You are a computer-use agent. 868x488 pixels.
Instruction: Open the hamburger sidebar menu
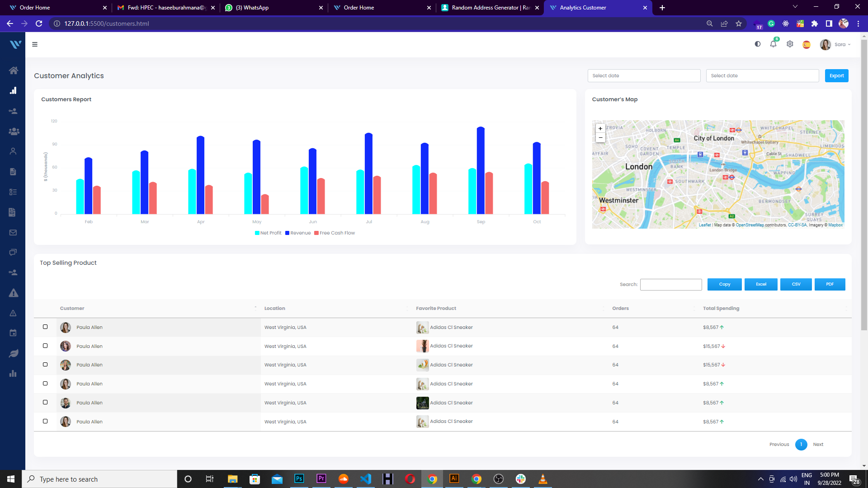[x=35, y=44]
